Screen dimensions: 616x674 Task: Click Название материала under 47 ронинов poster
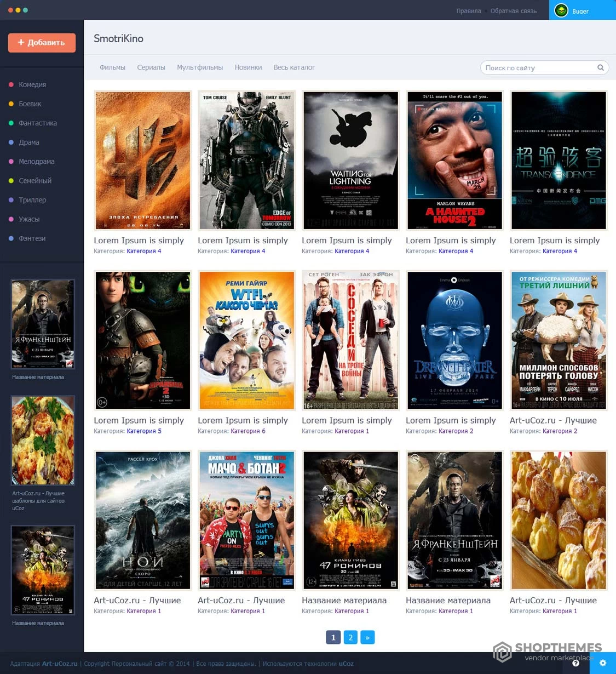[344, 601]
